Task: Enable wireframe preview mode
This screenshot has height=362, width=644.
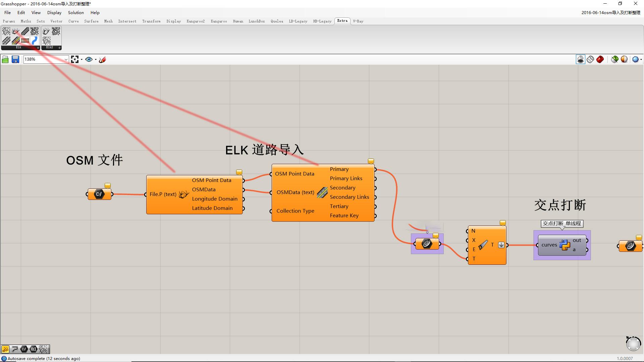Action: [590, 59]
